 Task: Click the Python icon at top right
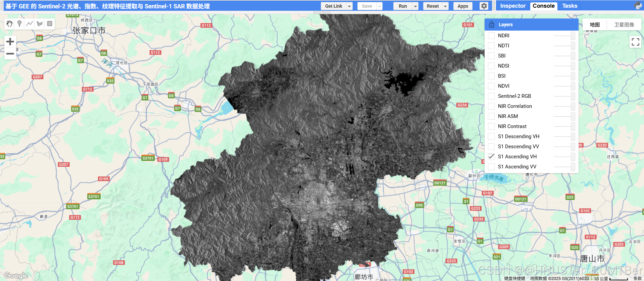click(638, 6)
